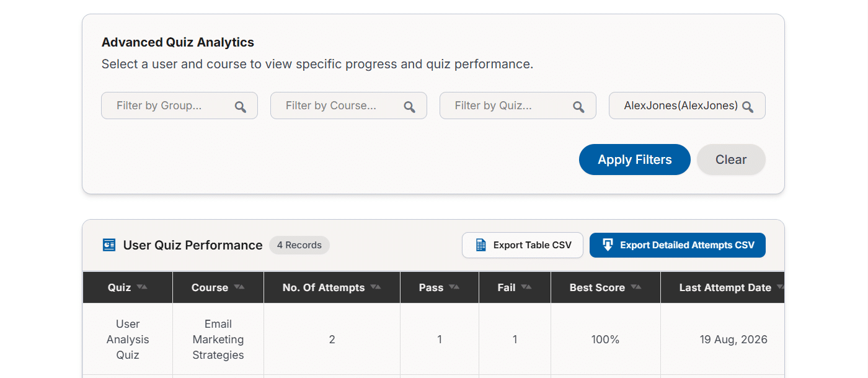Select the User Analysis Quiz row cell
868x378 pixels.
(x=128, y=340)
